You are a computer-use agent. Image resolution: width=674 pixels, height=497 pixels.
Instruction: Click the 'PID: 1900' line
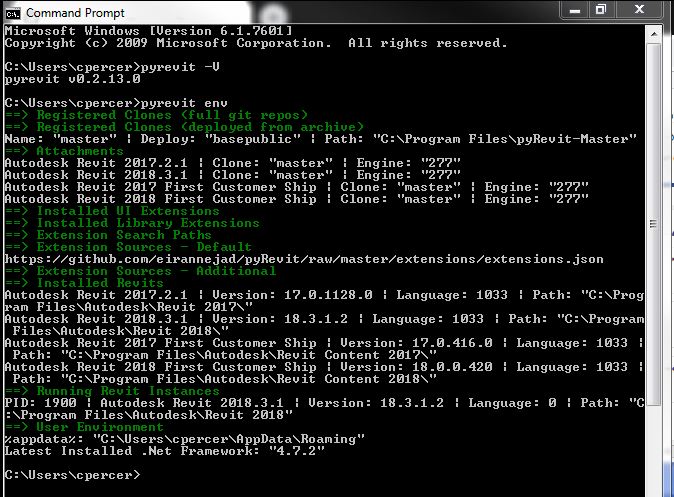325,404
